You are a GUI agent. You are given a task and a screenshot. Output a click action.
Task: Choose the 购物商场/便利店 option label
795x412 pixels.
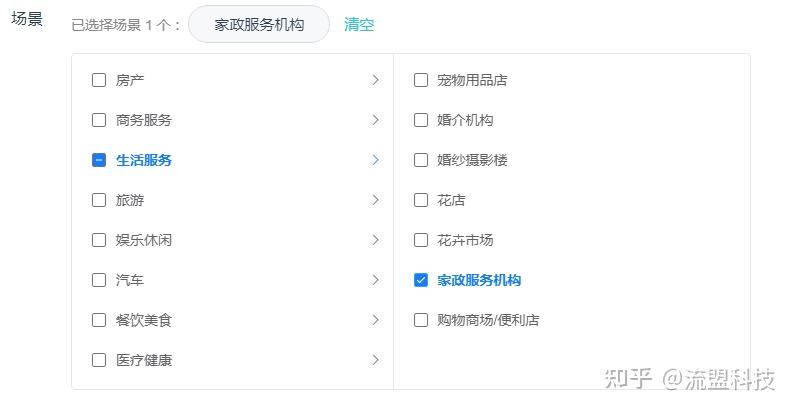click(488, 320)
